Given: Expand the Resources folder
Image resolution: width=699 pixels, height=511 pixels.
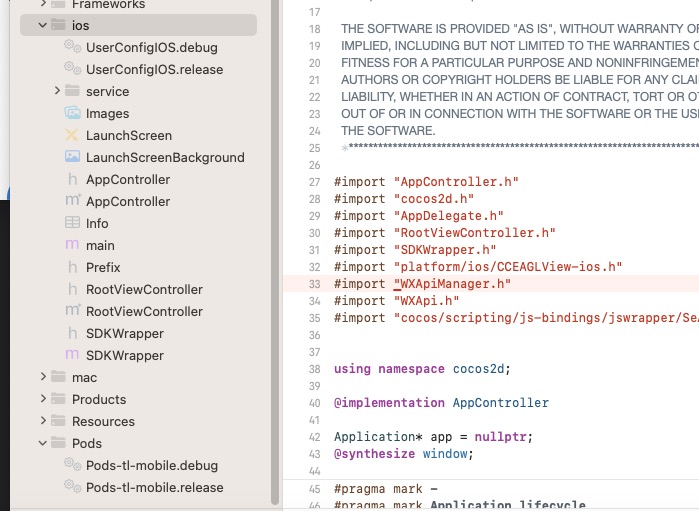Looking at the screenshot, I should pyautogui.click(x=42, y=421).
